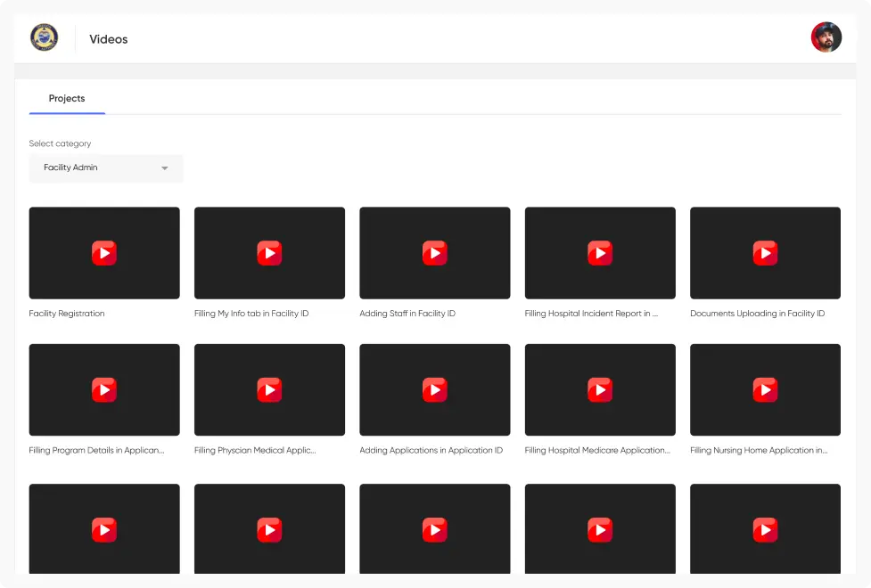Click the Documents Uploading in Facility ID title
The height and width of the screenshot is (588, 871).
[x=757, y=314]
